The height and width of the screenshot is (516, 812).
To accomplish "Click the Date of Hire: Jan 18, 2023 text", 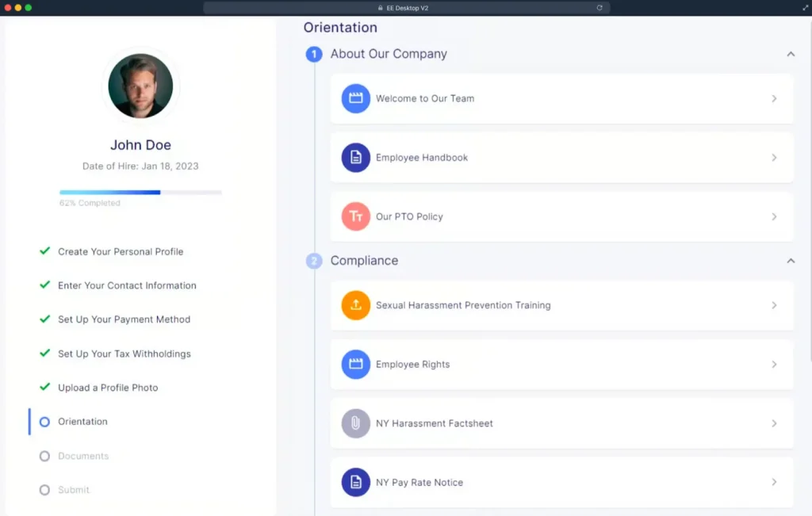I will [x=140, y=166].
